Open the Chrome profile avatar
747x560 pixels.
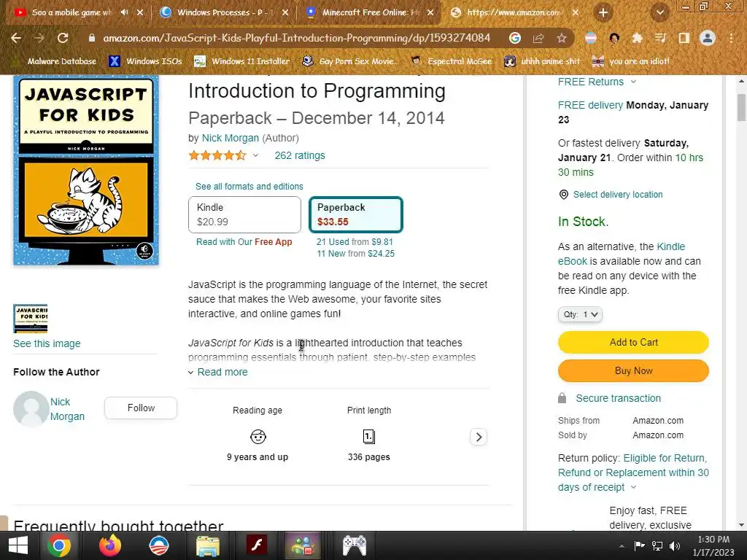(708, 38)
